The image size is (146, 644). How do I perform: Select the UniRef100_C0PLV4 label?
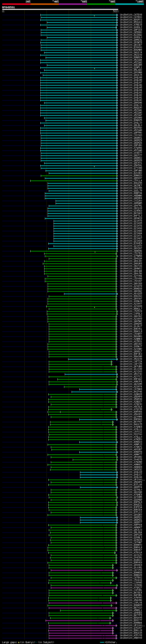click(x=131, y=603)
